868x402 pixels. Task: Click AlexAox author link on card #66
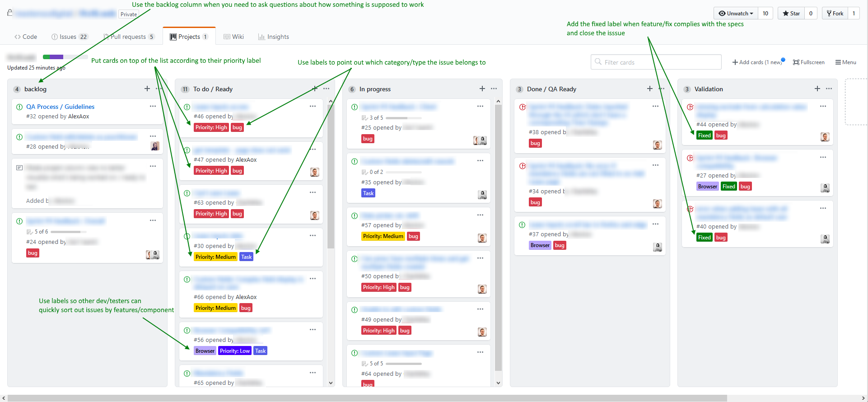246,297
